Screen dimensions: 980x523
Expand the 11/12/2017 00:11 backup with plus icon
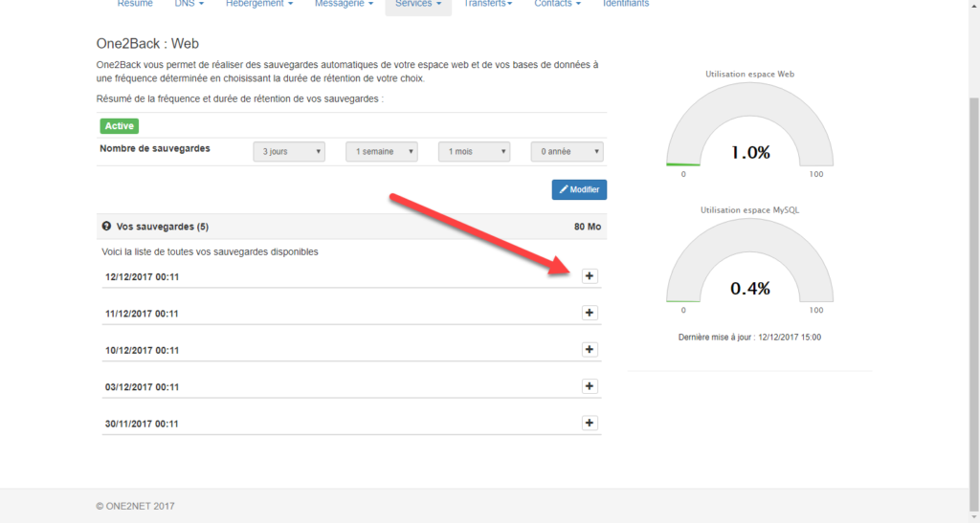[590, 313]
